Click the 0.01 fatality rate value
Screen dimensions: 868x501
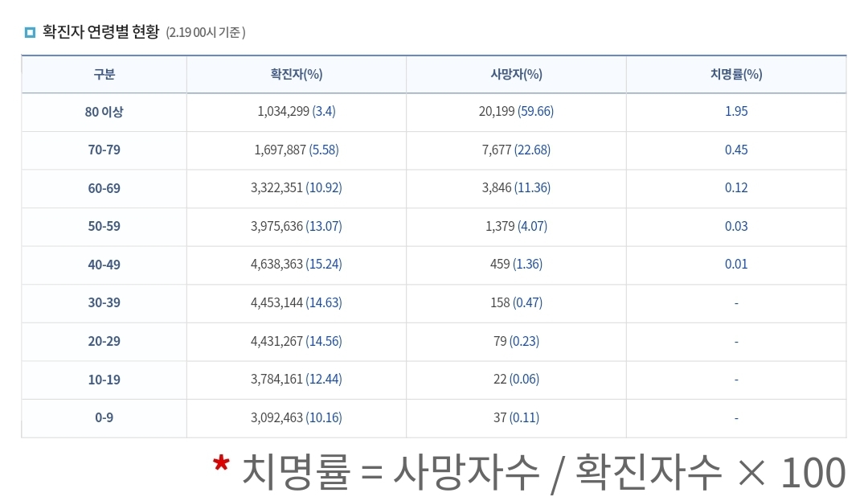point(736,264)
